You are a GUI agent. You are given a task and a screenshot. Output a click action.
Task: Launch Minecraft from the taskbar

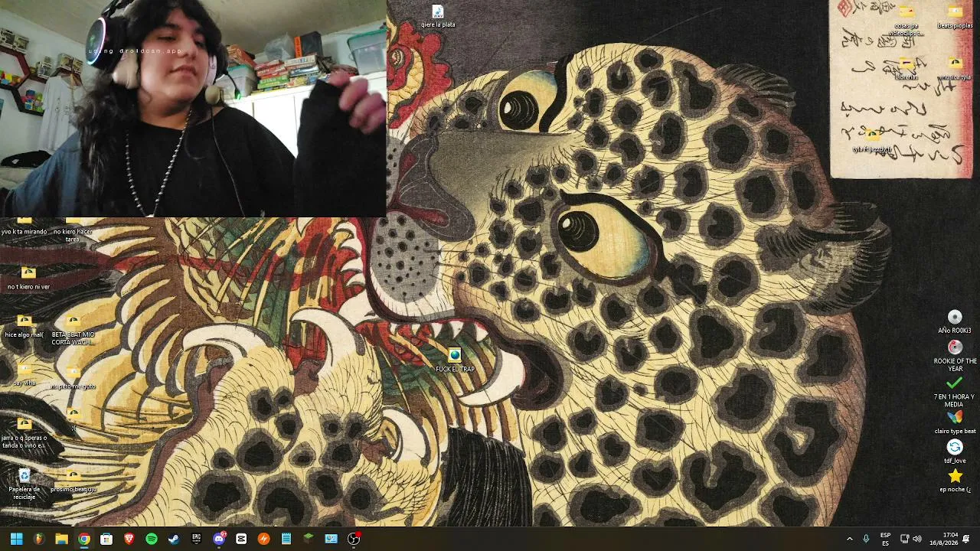(309, 539)
